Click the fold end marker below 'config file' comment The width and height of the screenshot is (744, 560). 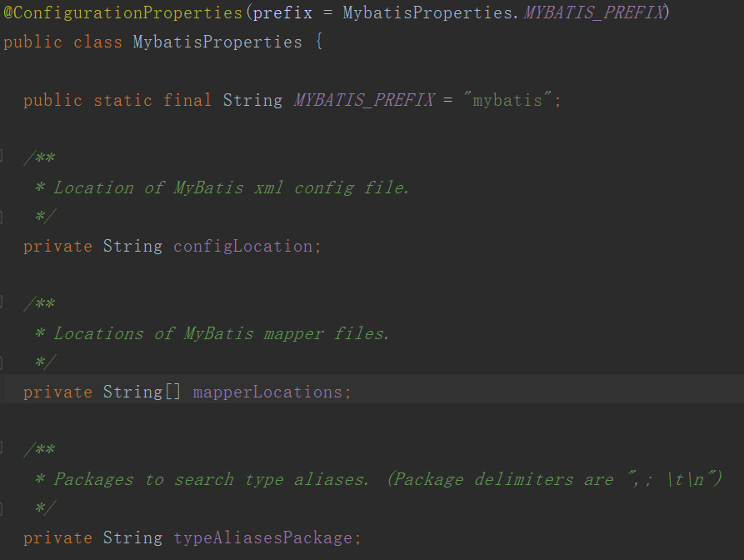point(2,217)
